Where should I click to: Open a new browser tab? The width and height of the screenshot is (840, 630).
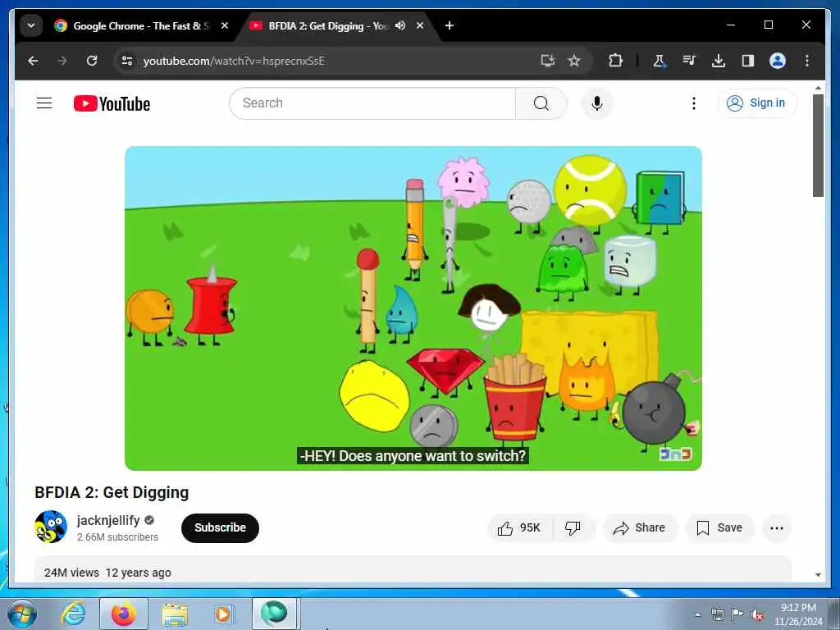pos(450,25)
